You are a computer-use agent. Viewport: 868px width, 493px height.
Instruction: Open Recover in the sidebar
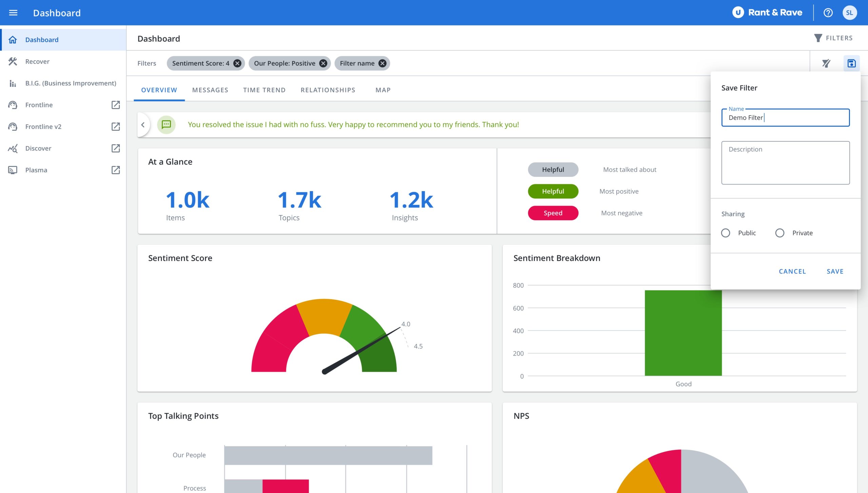64,61
